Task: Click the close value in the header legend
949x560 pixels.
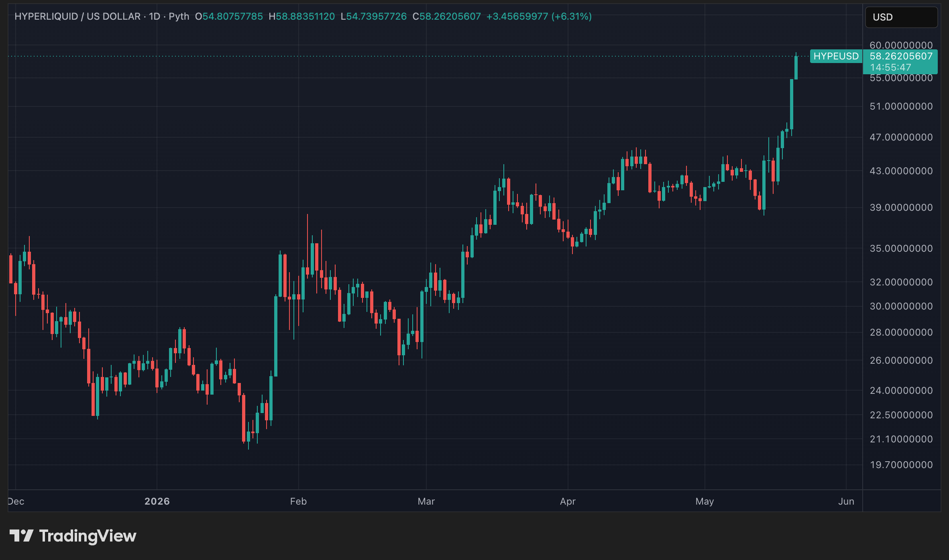Action: click(450, 16)
